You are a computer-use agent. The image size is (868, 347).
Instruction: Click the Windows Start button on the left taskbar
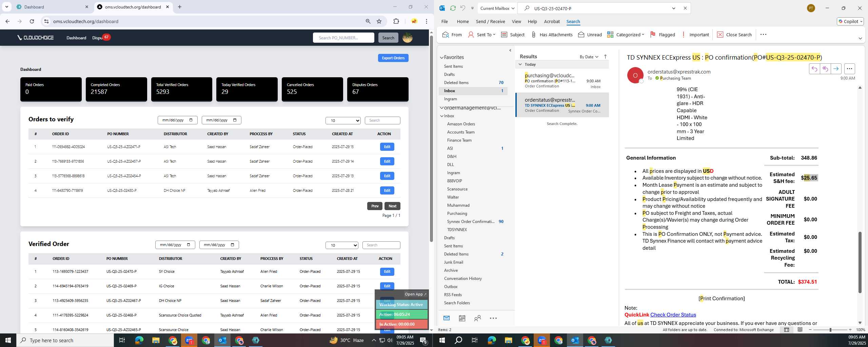(8, 340)
